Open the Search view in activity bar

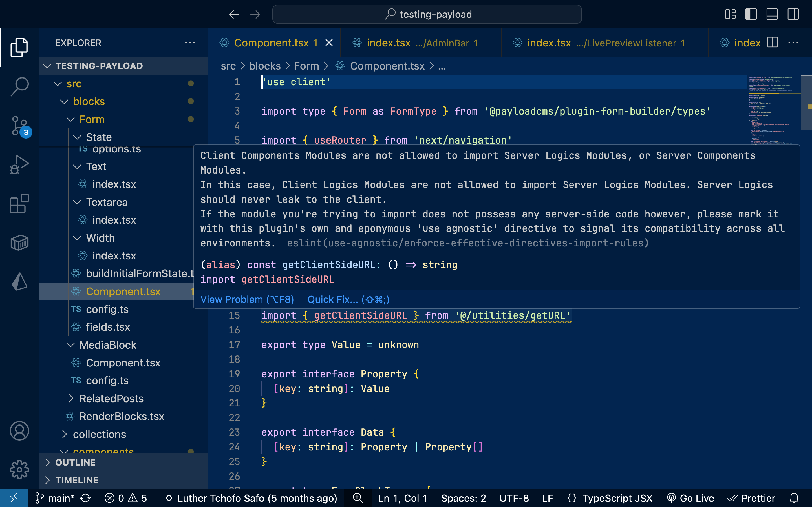tap(19, 86)
